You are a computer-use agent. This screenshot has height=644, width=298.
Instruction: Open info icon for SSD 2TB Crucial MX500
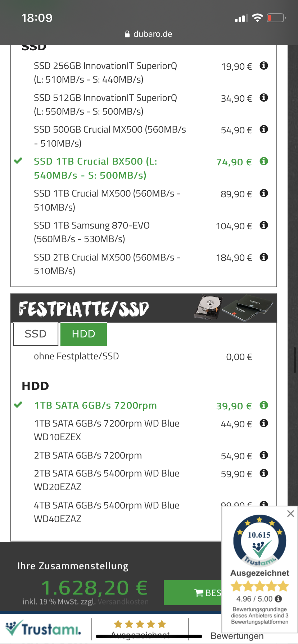point(264,257)
